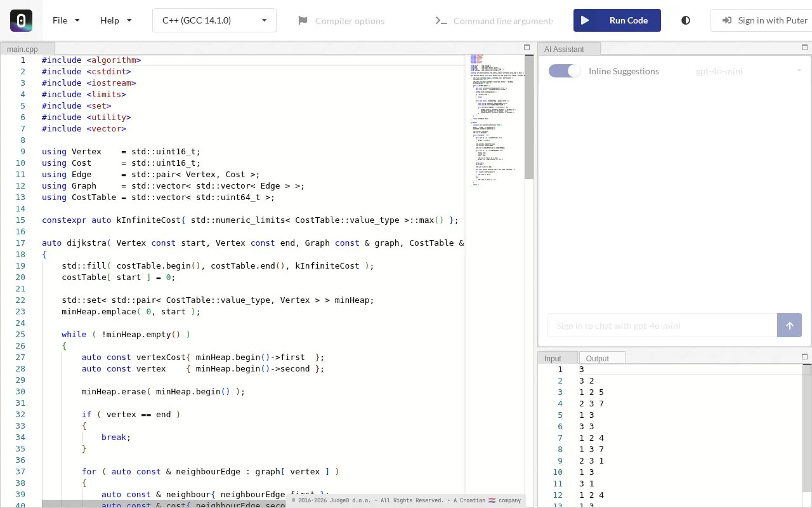Screen dimensions: 812x508
Task: Click the 'std::fill( costTable.begin()' line
Action: point(218,266)
